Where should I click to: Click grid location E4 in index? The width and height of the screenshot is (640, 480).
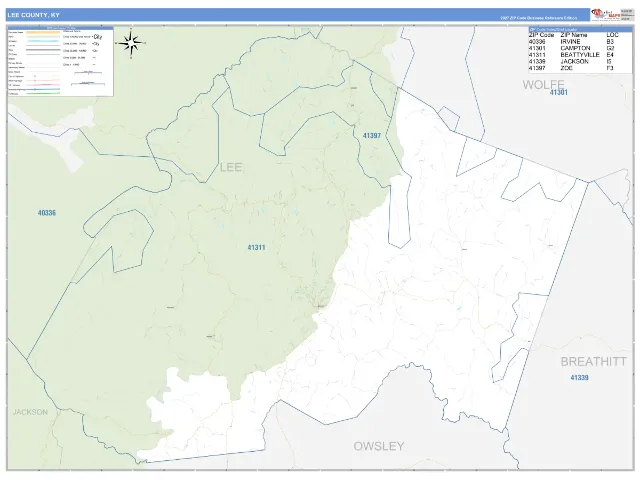point(610,55)
